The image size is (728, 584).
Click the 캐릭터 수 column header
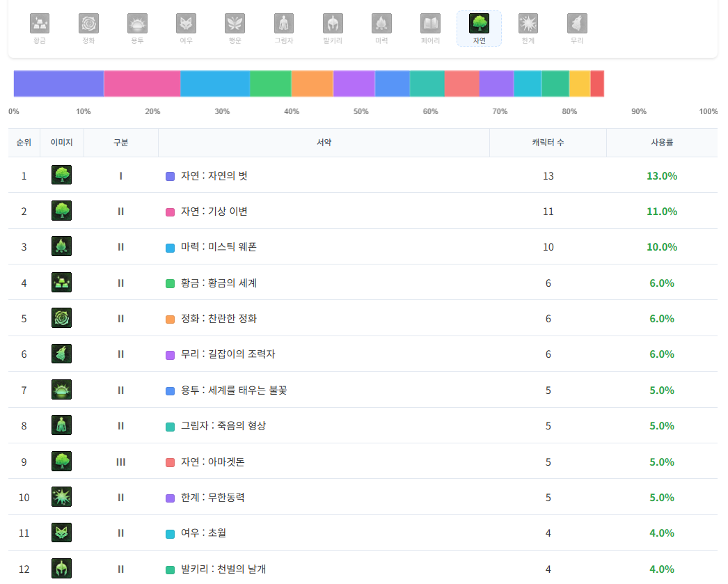(548, 143)
